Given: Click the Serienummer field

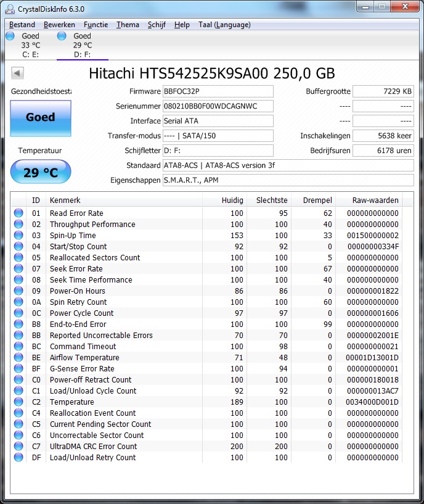Looking at the screenshot, I should [x=218, y=106].
